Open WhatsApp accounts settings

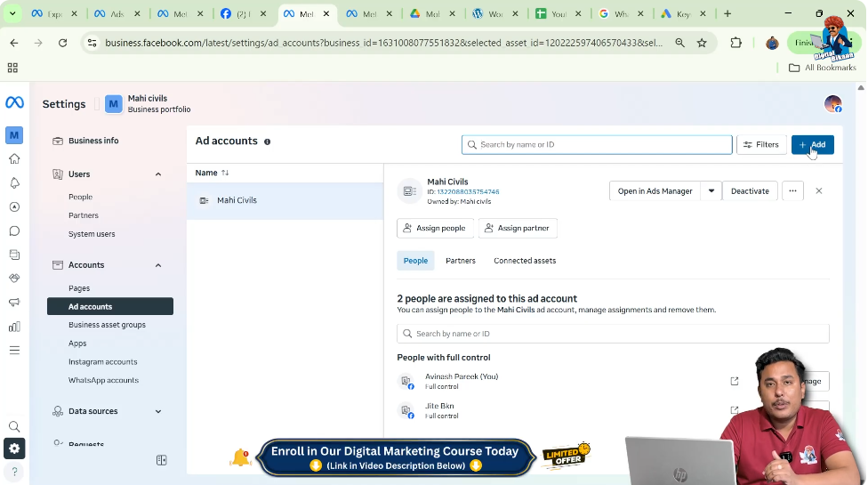click(103, 380)
